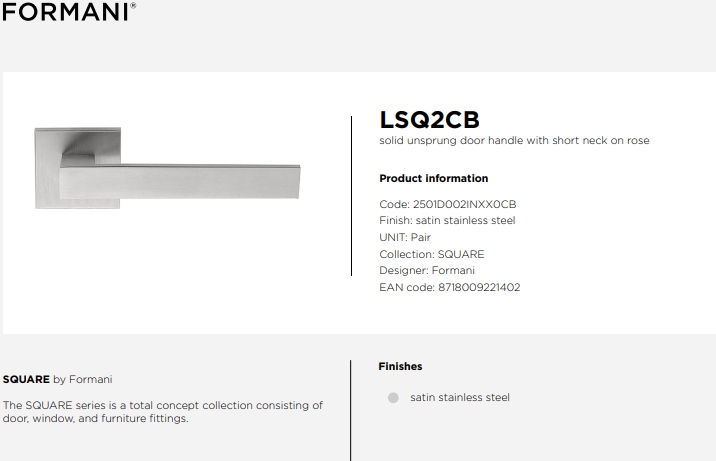
Task: Click the Designer: Formani line
Action: tap(427, 270)
